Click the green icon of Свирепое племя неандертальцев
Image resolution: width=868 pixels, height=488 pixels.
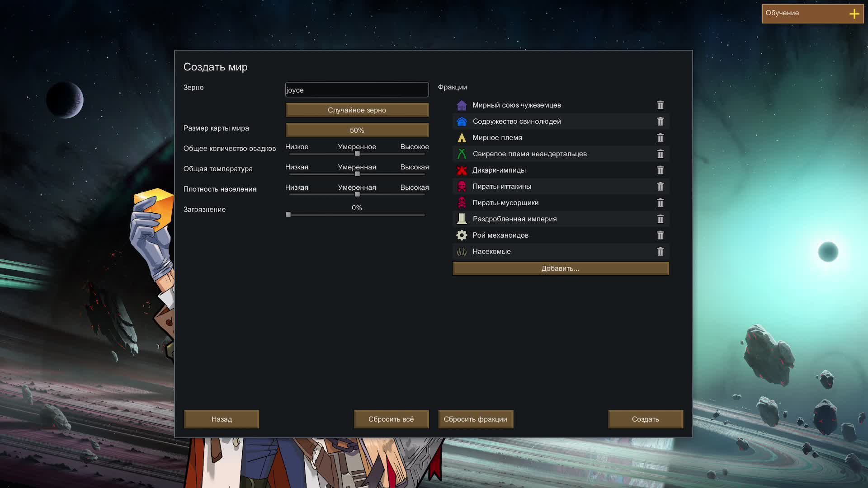tap(462, 154)
